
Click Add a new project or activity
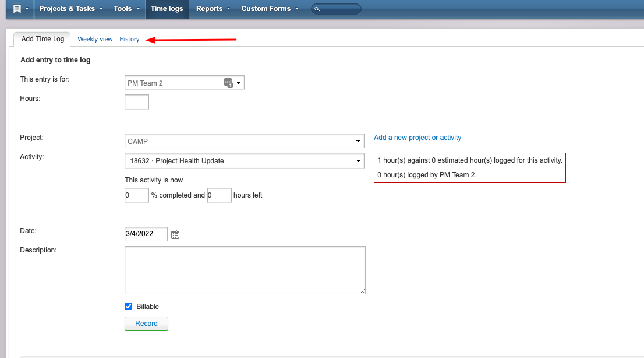coord(417,138)
